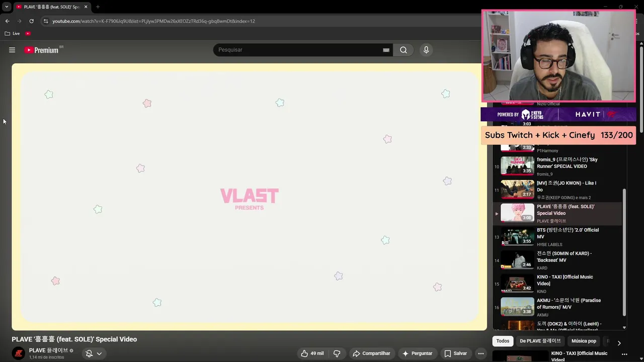
Task: Like the video with thumbs up 49 mil
Action: (x=312, y=353)
